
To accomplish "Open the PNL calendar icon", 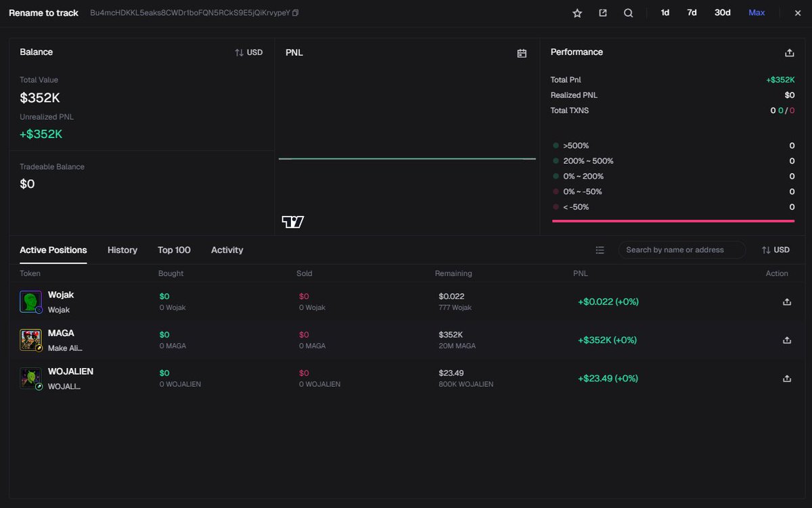I will click(522, 53).
